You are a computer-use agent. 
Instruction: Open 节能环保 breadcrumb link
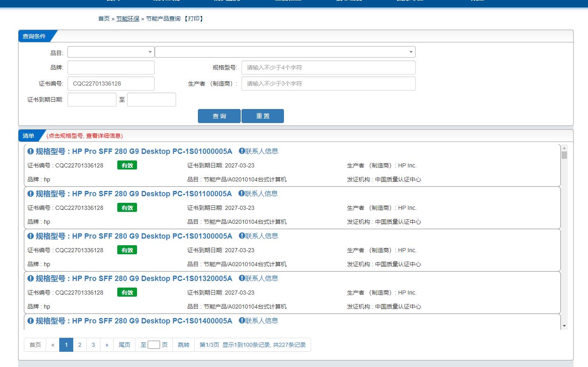click(128, 19)
